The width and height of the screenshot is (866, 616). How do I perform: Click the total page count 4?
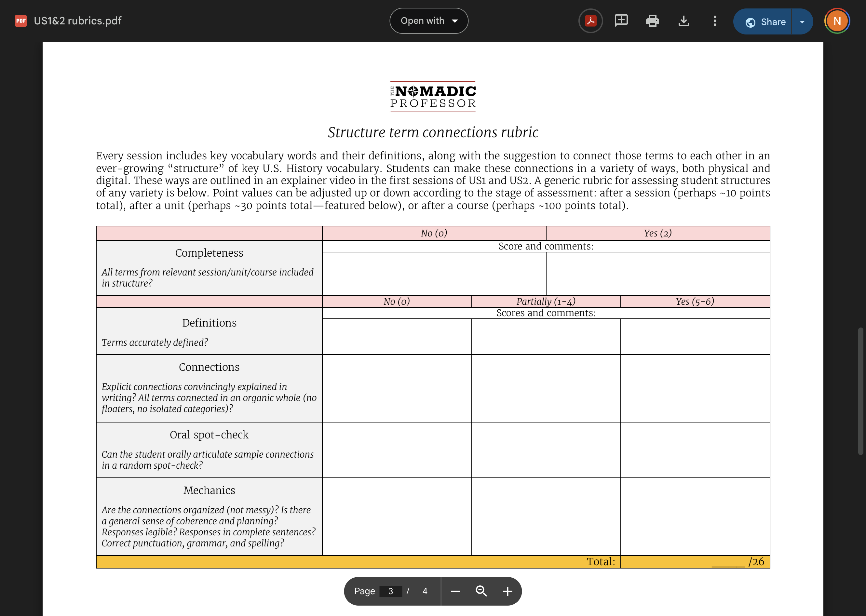pyautogui.click(x=425, y=591)
